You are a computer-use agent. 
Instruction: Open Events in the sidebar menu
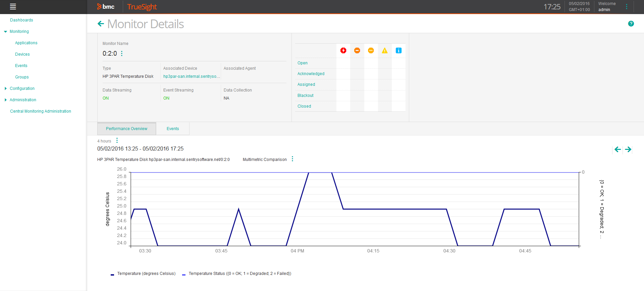click(x=21, y=66)
